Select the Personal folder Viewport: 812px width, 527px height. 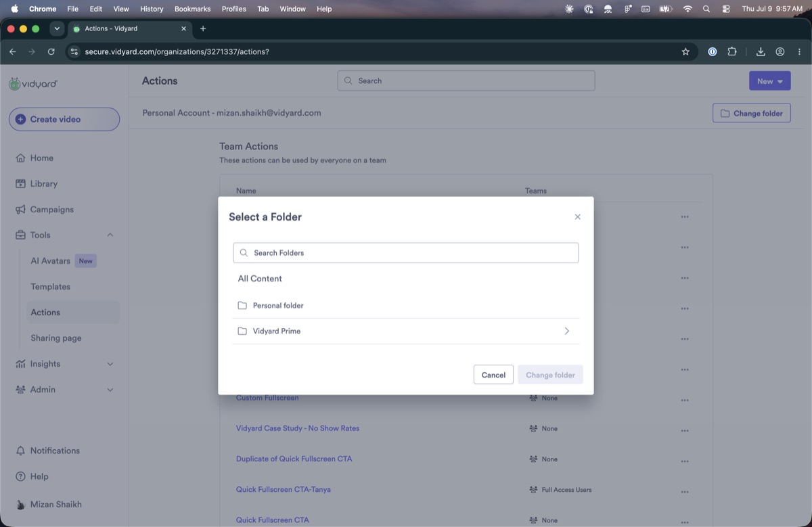[x=406, y=306]
